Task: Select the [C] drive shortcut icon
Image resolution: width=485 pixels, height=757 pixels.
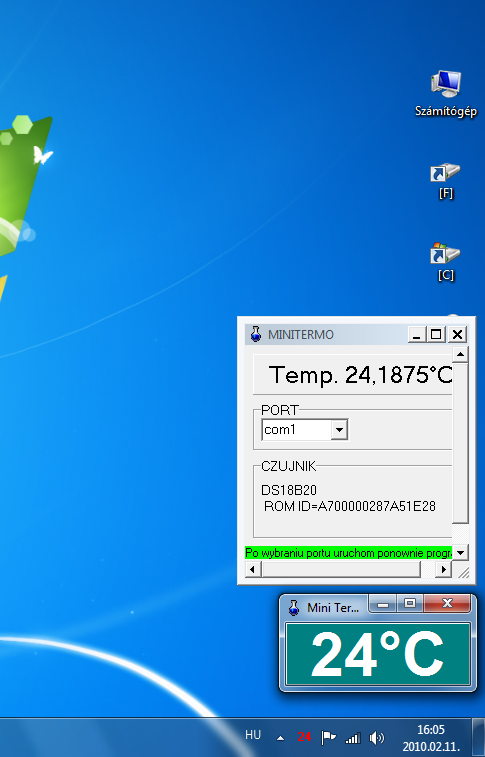Action: click(x=445, y=261)
